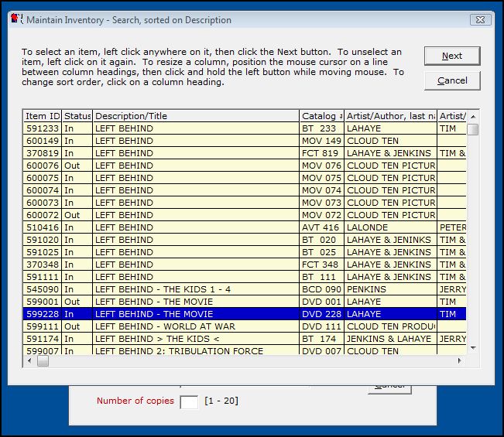
Task: Select item 370348 row
Action: tap(245, 265)
